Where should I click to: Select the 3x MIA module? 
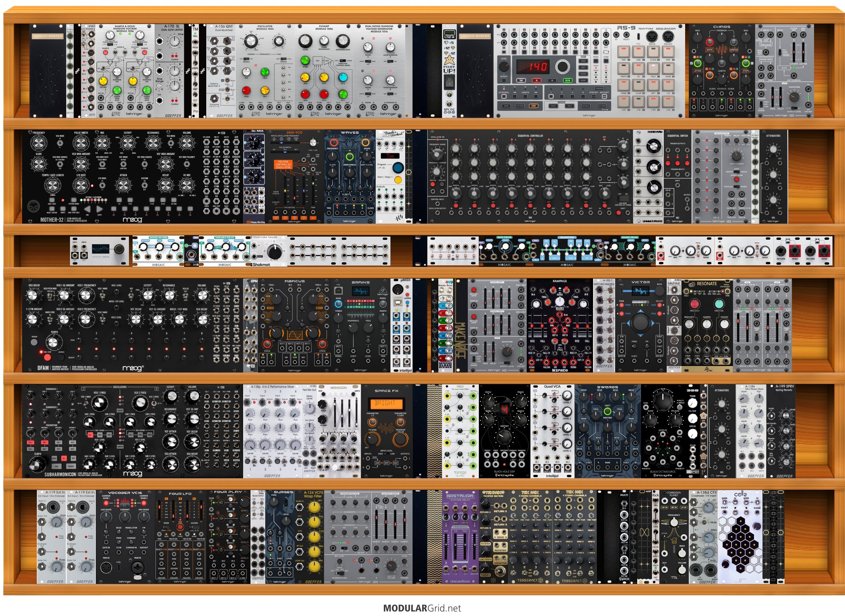click(x=254, y=176)
